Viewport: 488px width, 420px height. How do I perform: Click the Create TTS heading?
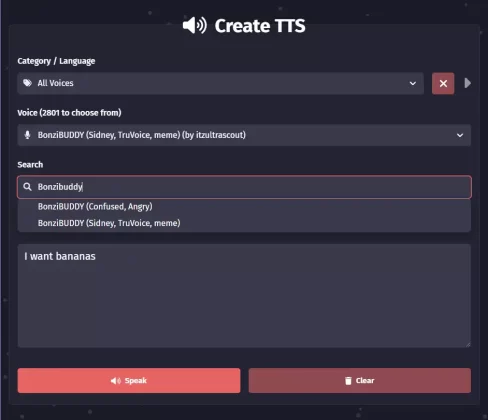tap(260, 26)
